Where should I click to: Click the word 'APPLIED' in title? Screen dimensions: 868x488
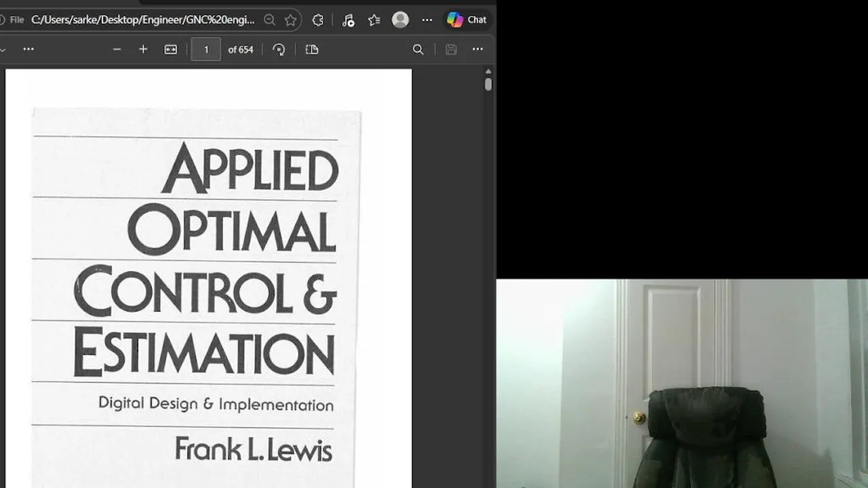click(250, 169)
